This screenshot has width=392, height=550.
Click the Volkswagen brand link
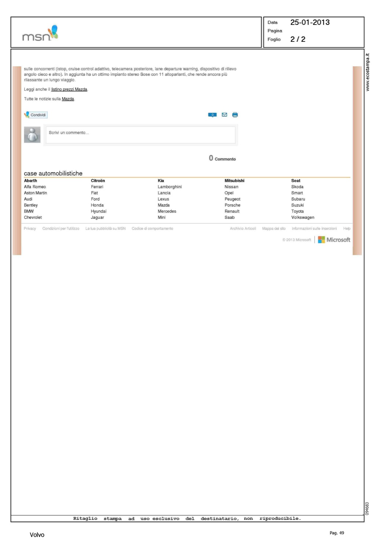[303, 217]
